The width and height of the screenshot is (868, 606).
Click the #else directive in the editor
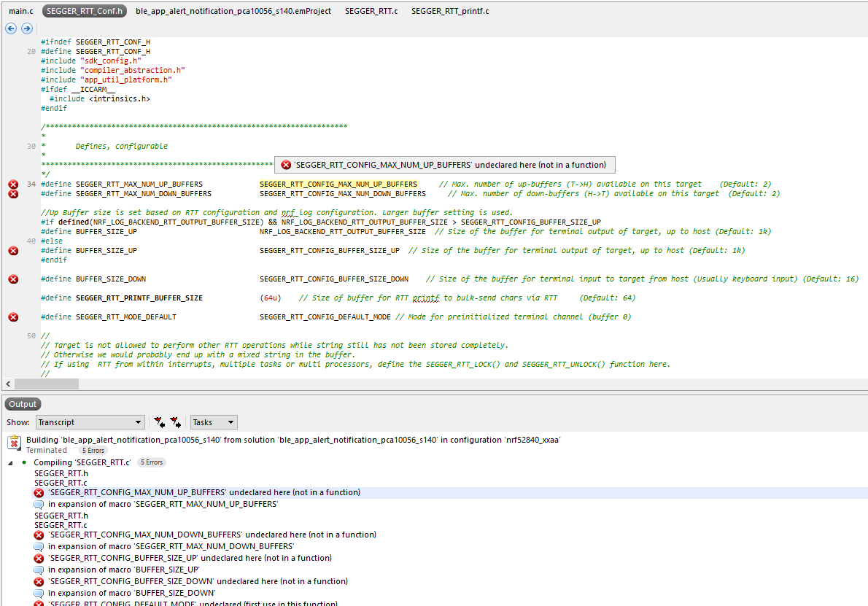[52, 241]
